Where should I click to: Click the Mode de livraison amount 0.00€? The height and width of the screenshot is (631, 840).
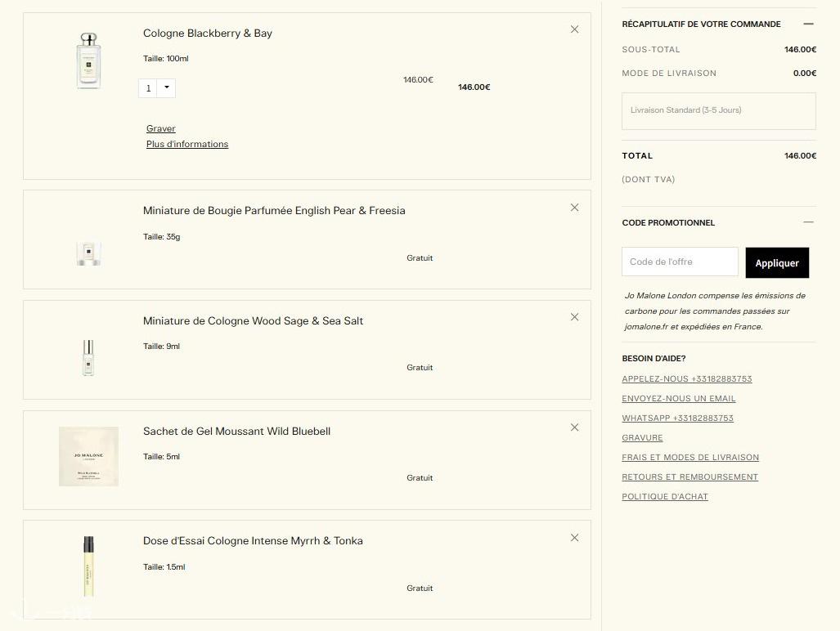point(805,74)
